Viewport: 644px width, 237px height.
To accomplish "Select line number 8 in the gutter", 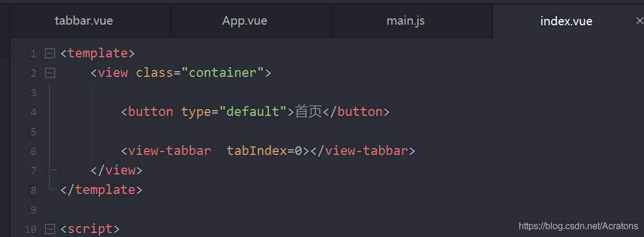I will pos(33,190).
